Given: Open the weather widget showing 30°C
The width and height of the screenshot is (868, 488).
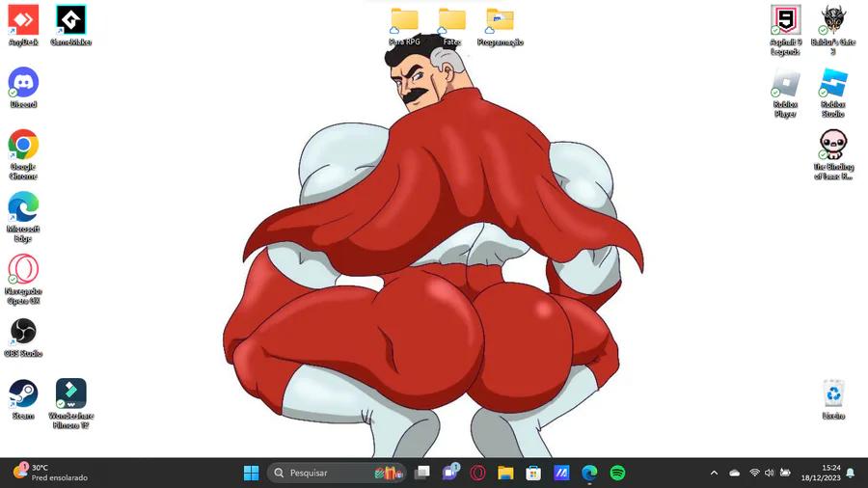Looking at the screenshot, I should (50, 473).
